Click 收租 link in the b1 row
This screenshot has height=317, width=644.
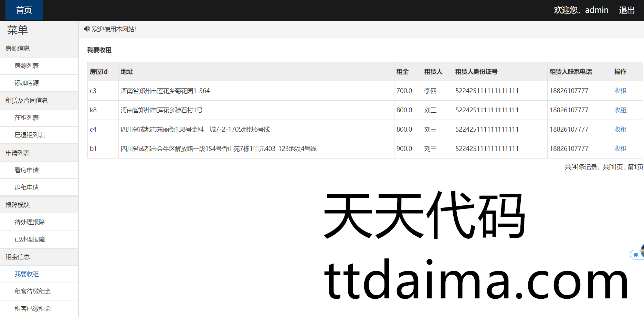[x=620, y=149]
